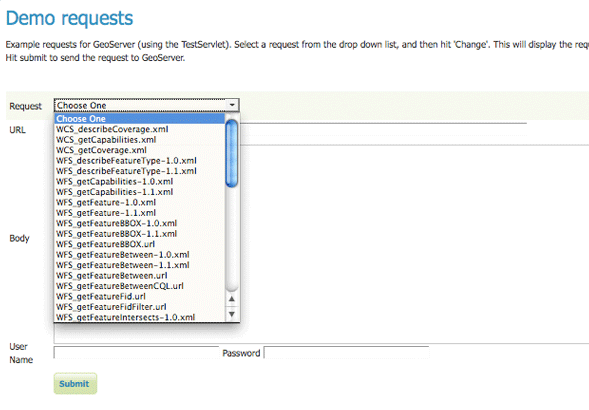The height and width of the screenshot is (410, 589).
Task: Choose WCS_getCoverage.xml option
Action: pyautogui.click(x=140, y=150)
